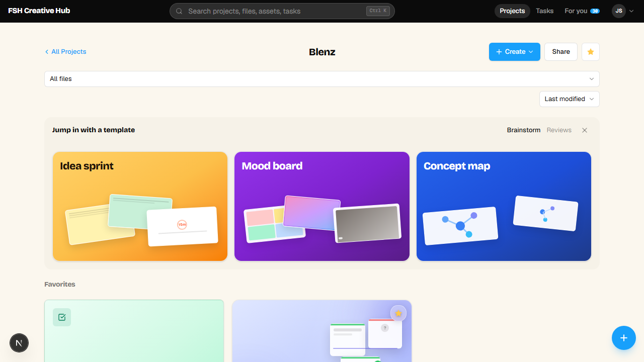Viewport: 644px width, 362px height.
Task: Click the 30 notification badge
Action: (595, 11)
